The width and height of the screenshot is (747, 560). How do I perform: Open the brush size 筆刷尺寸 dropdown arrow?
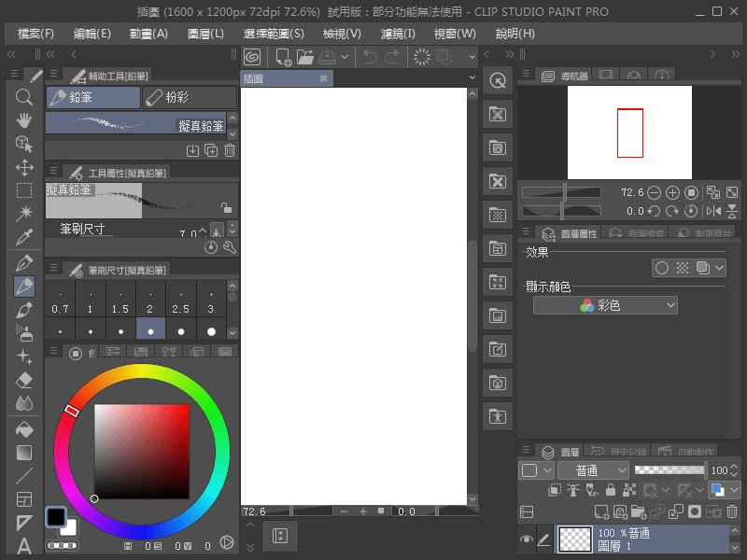pyautogui.click(x=218, y=230)
